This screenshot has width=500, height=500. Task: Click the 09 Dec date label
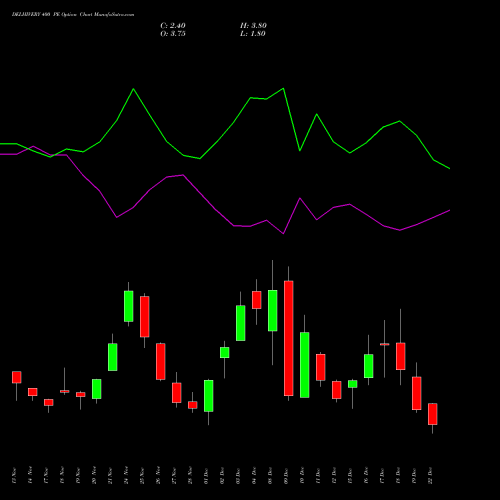pyautogui.click(x=286, y=476)
